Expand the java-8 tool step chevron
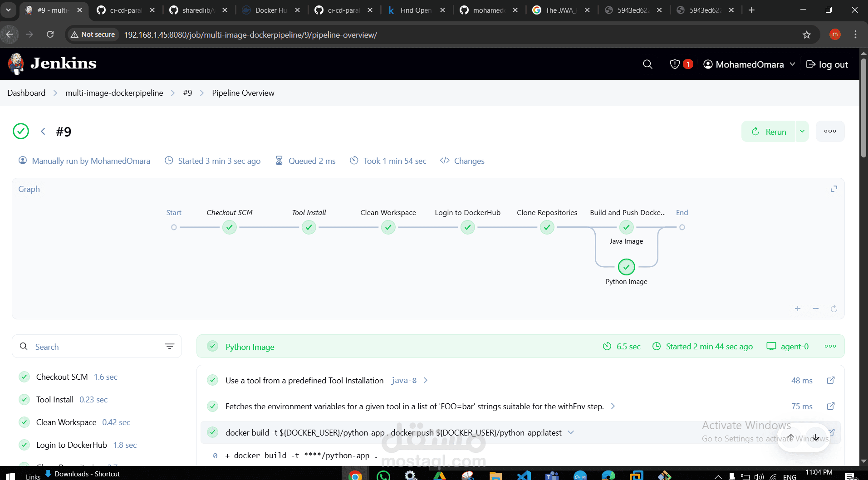The width and height of the screenshot is (868, 480). 426,380
